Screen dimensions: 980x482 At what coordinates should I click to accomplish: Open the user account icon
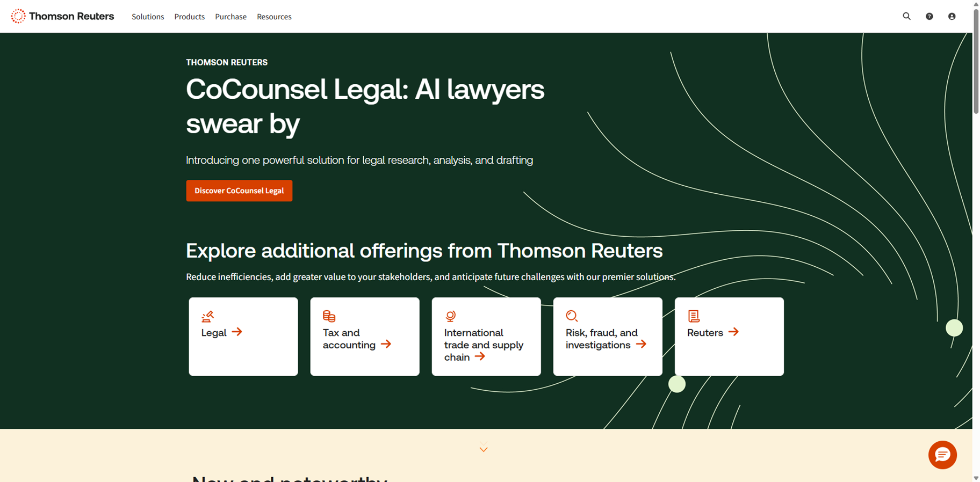(952, 17)
